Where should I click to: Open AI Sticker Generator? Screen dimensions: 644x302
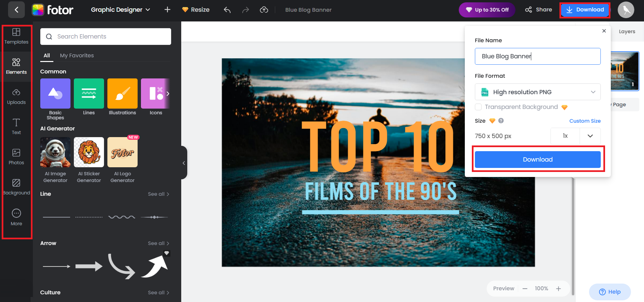[89, 152]
